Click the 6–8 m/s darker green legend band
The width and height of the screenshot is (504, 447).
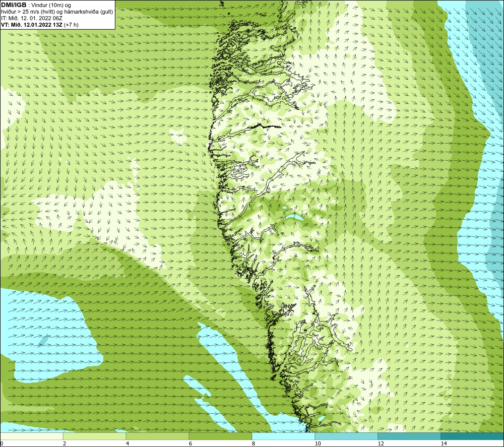[221, 436]
